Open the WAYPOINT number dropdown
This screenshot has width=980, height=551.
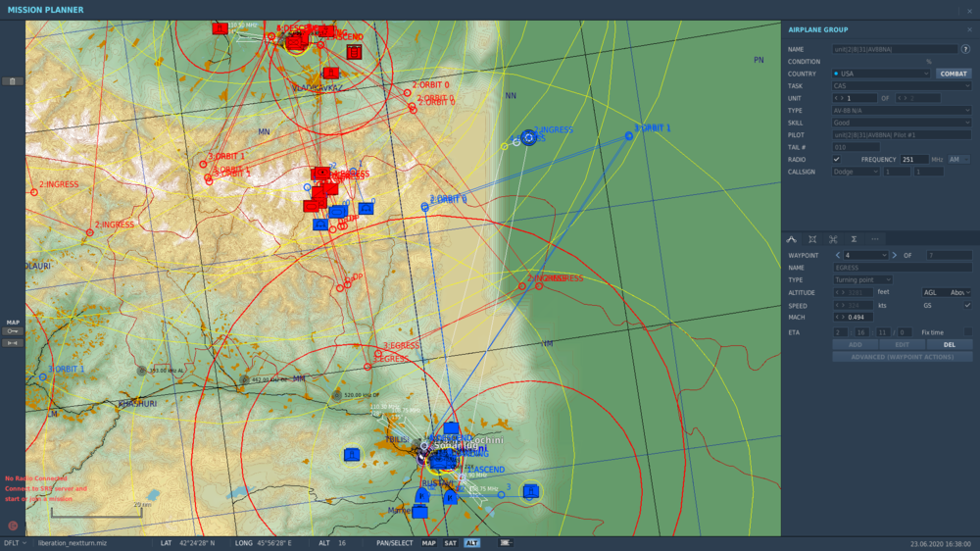click(865, 255)
